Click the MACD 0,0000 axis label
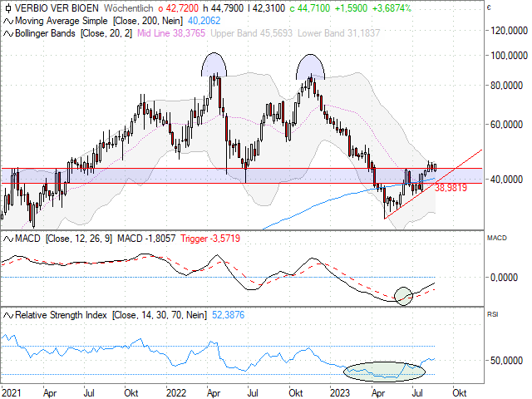 [x=505, y=278]
